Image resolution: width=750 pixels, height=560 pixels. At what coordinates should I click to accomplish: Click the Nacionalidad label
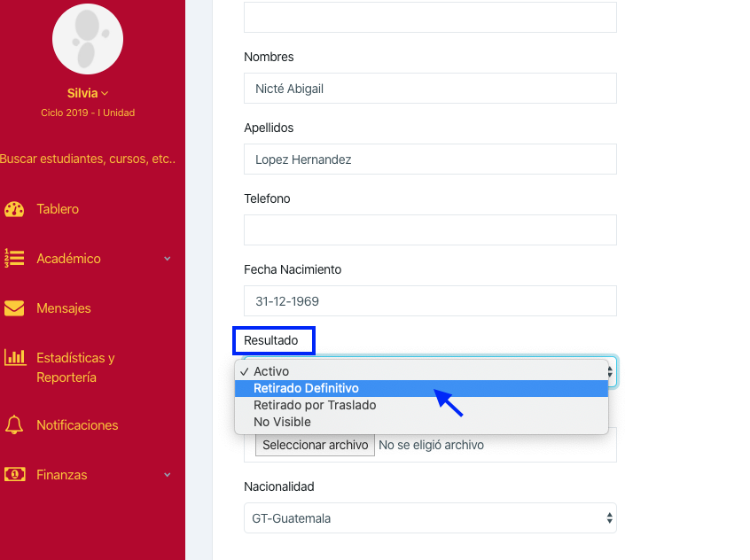point(279,486)
